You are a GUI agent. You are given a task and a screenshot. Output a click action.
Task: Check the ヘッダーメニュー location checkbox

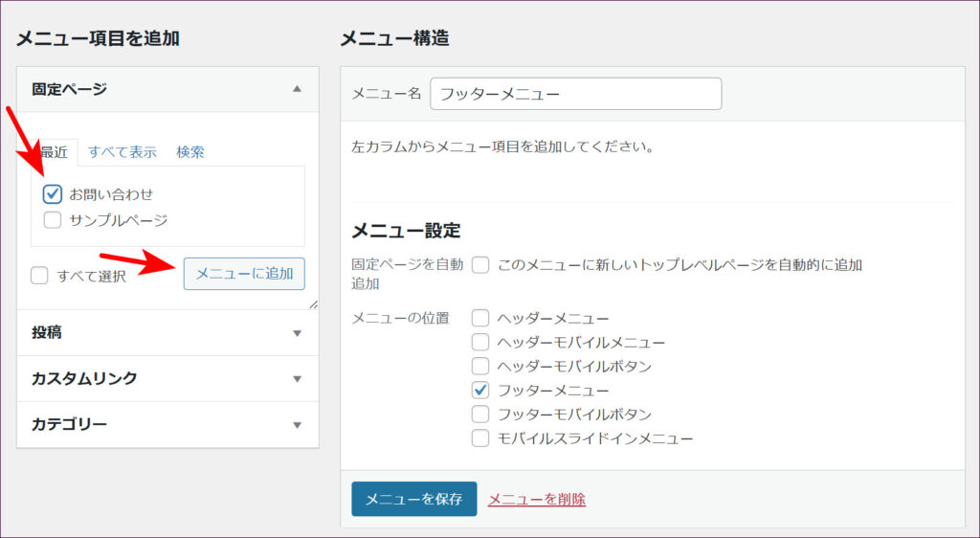click(480, 319)
